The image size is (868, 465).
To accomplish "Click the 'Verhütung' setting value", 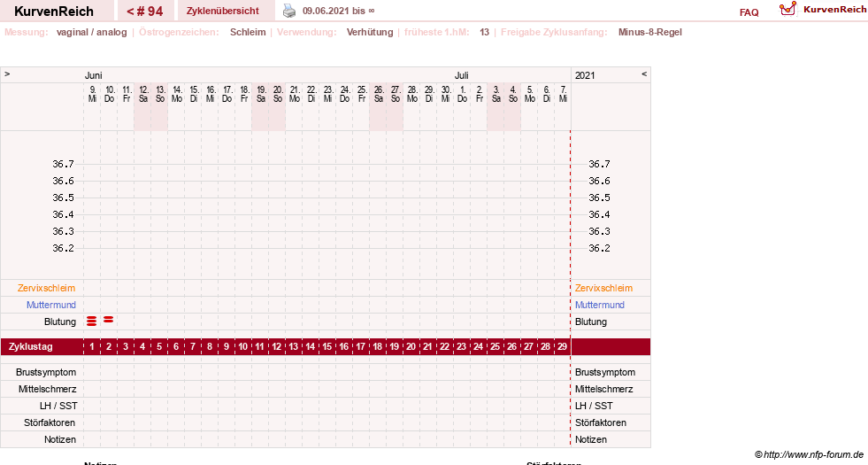I will pos(370,32).
